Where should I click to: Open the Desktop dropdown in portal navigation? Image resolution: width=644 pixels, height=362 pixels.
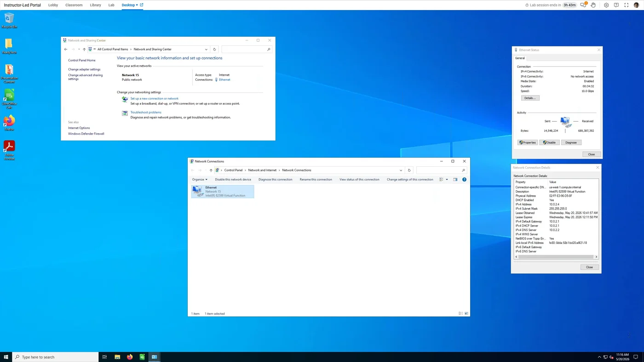130,5
